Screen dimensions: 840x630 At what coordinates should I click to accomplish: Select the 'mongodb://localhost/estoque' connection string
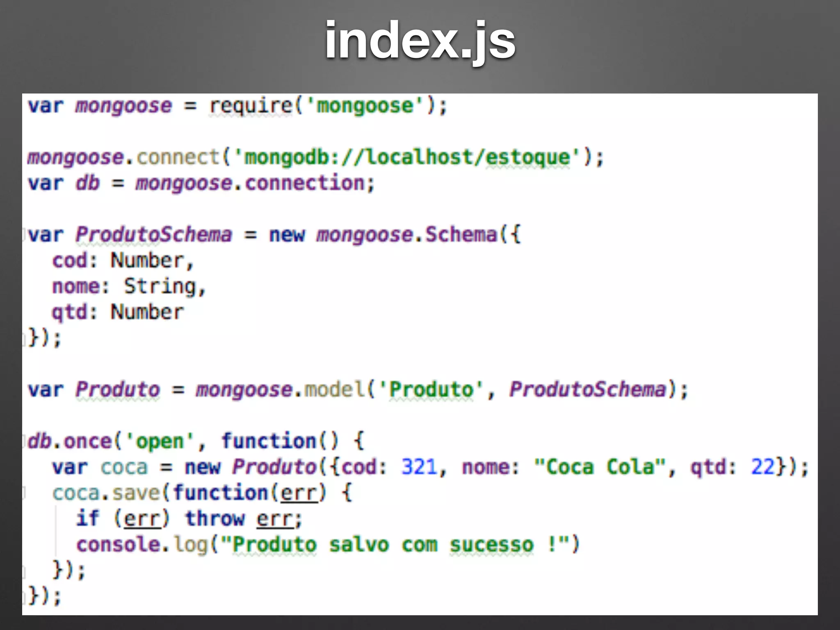(407, 157)
